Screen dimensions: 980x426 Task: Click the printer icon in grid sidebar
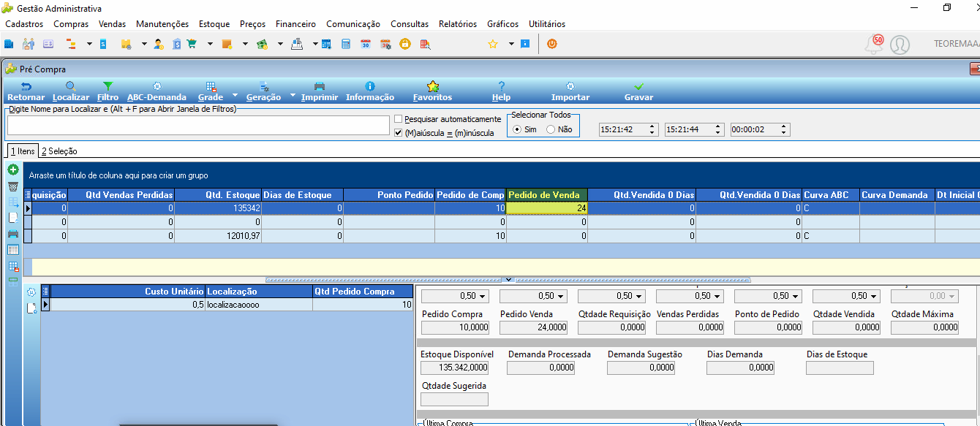[x=12, y=234]
